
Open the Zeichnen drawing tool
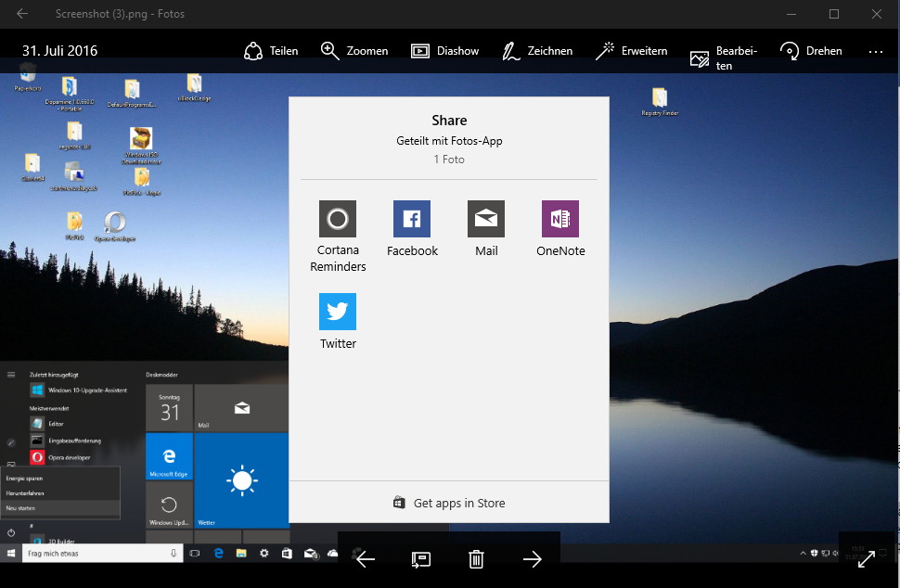[x=537, y=51]
